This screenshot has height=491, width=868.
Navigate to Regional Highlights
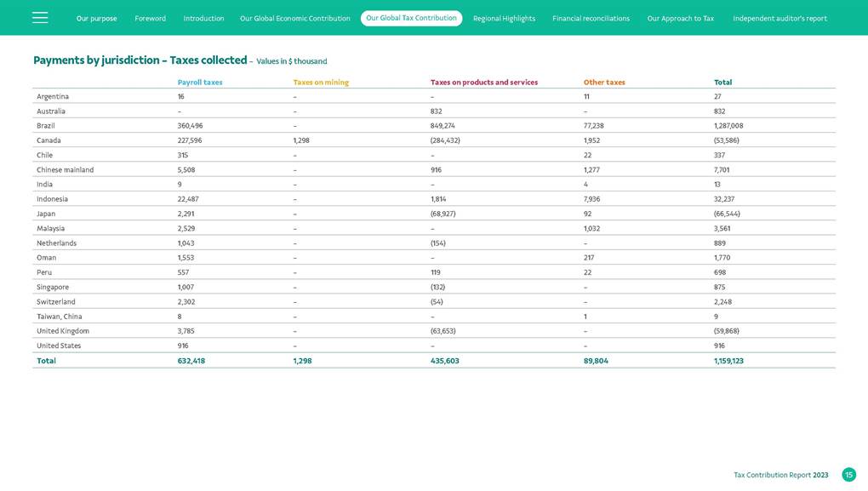(x=505, y=19)
